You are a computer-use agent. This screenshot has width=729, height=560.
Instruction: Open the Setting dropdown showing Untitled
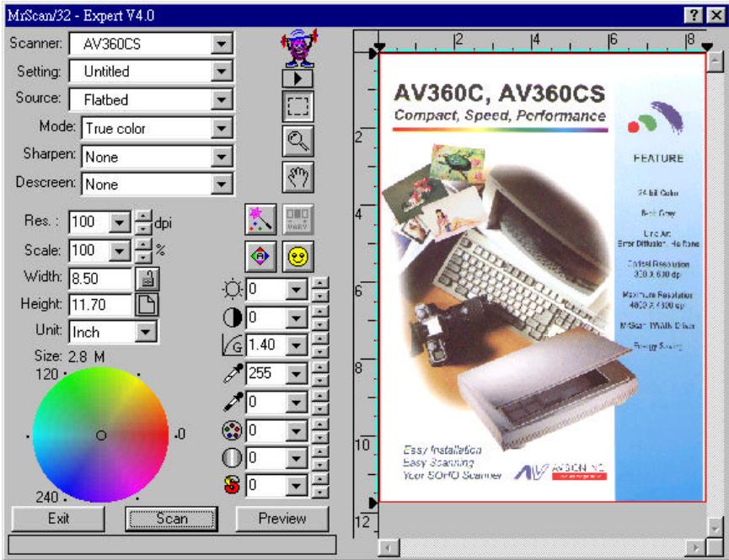(x=222, y=72)
